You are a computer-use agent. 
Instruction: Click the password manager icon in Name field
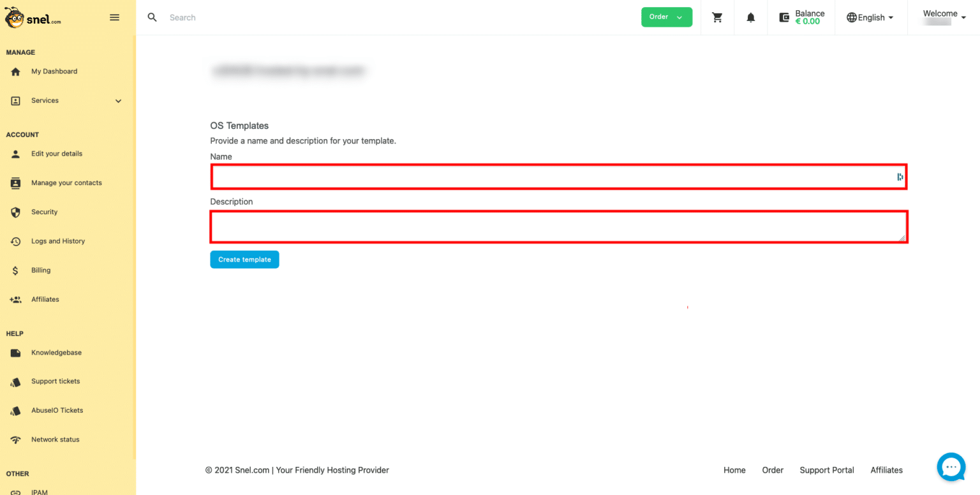click(900, 177)
